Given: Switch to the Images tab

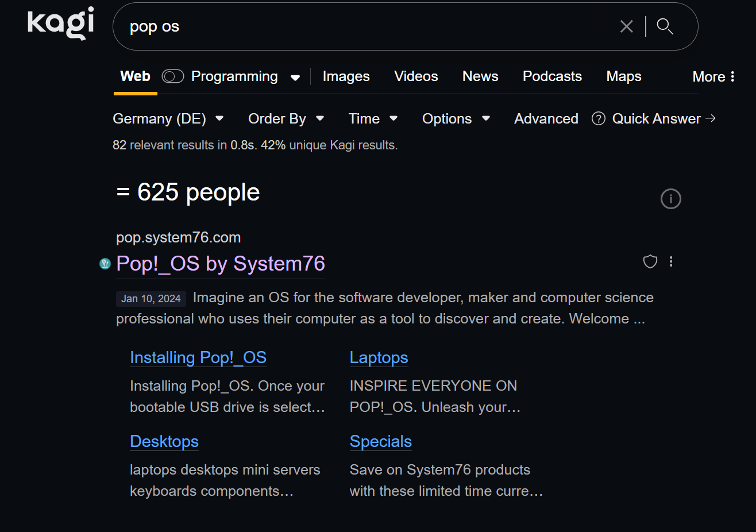Looking at the screenshot, I should tap(346, 76).
